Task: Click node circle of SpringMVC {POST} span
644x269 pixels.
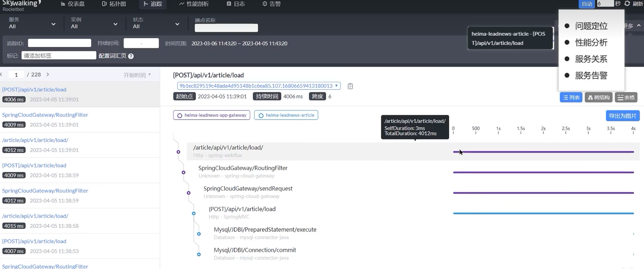Action: [194, 213]
